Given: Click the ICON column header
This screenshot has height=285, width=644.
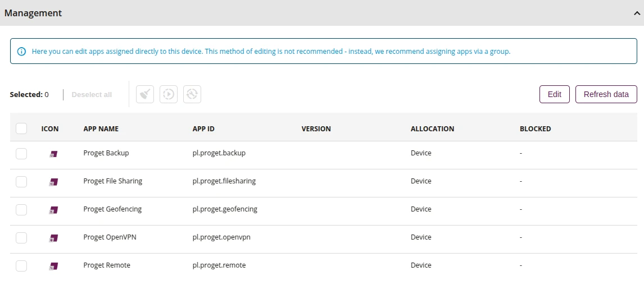Looking at the screenshot, I should pos(50,129).
